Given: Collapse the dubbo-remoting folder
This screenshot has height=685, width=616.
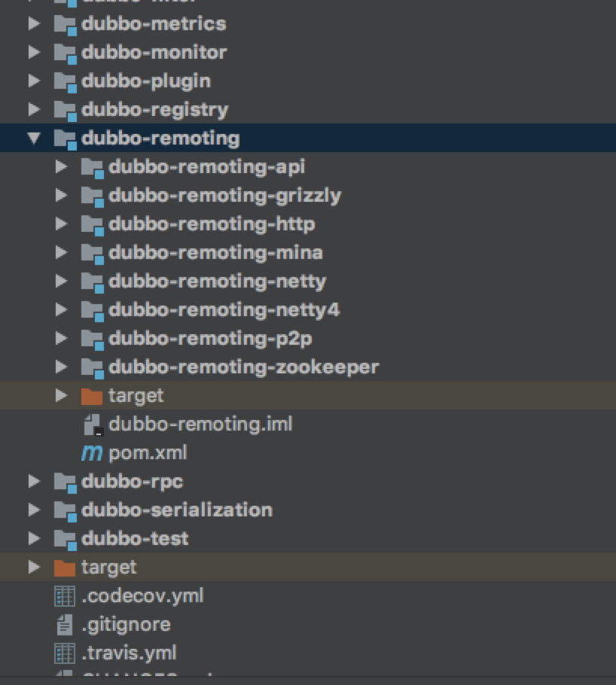Looking at the screenshot, I should tap(34, 139).
